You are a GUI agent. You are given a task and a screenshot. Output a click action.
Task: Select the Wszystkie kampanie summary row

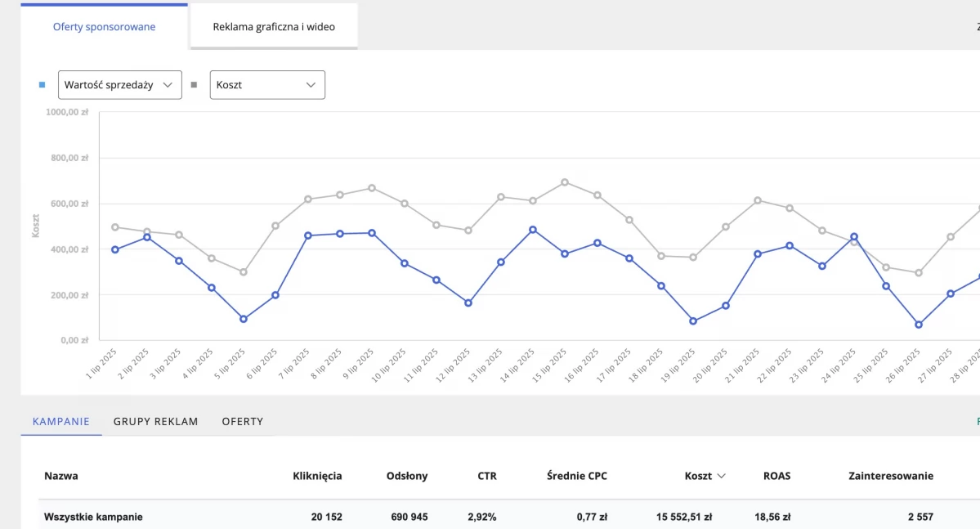coord(93,517)
